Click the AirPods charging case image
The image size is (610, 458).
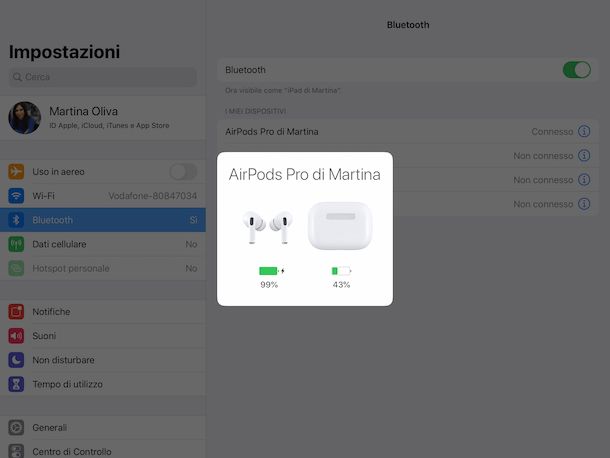pyautogui.click(x=340, y=226)
